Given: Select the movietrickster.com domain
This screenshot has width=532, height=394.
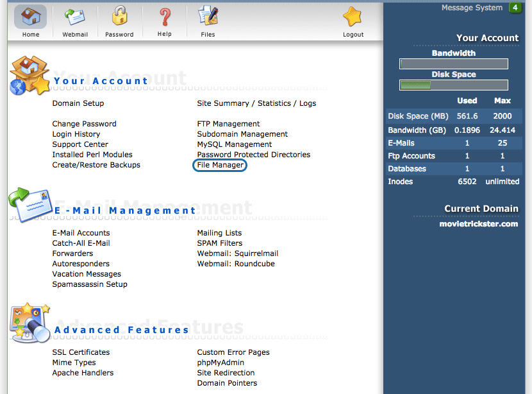Looking at the screenshot, I should 478,224.
